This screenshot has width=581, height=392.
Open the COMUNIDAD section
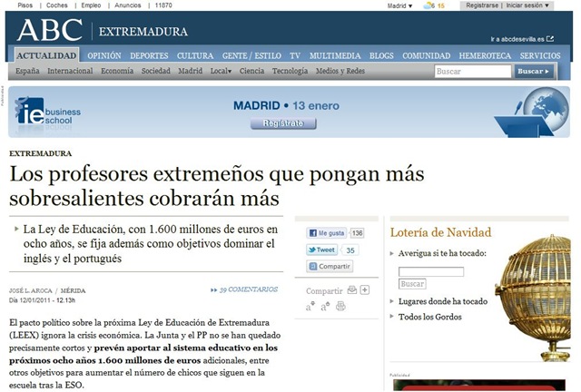(x=426, y=56)
